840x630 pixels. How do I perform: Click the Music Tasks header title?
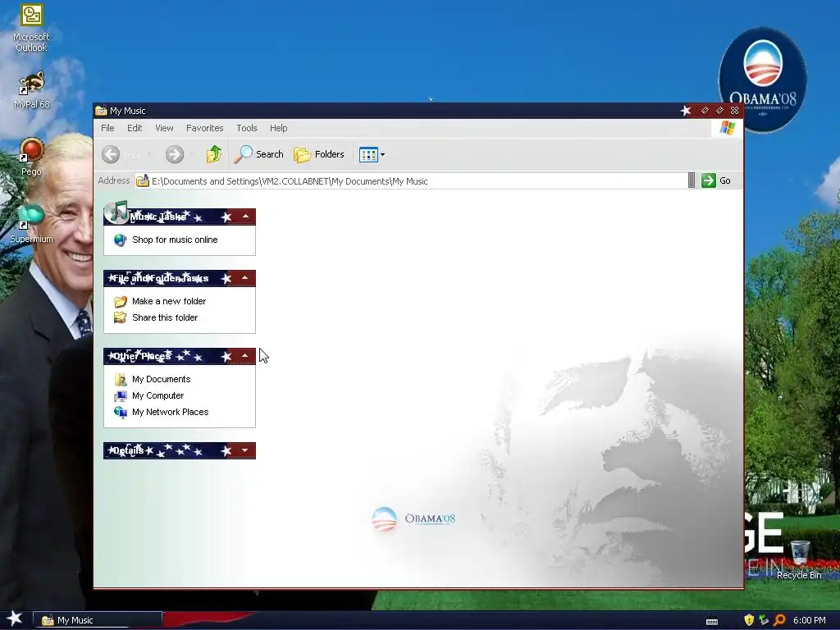click(157, 217)
